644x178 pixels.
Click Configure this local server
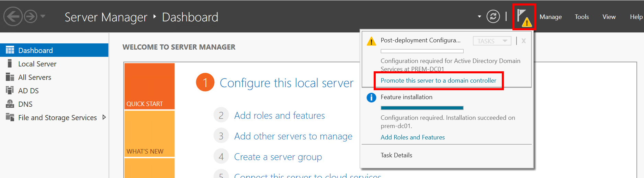tap(286, 83)
